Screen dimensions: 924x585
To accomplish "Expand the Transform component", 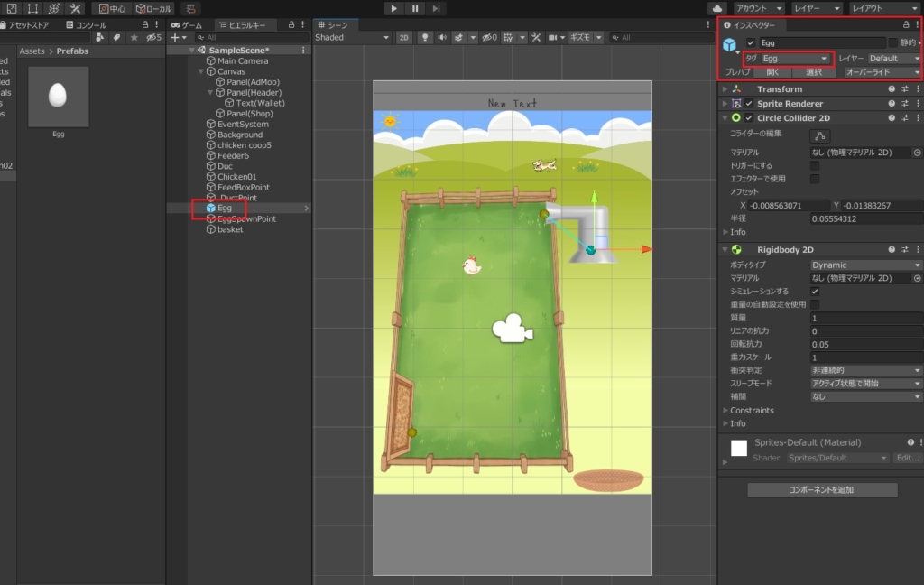I will [725, 89].
